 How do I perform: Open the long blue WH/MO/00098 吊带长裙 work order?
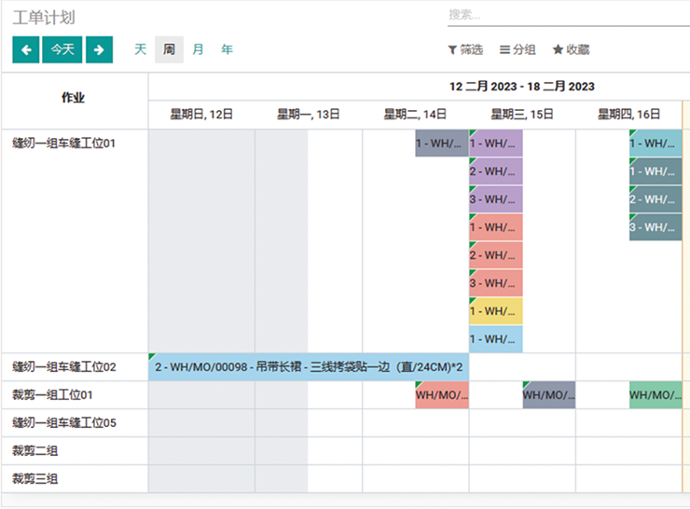[308, 367]
